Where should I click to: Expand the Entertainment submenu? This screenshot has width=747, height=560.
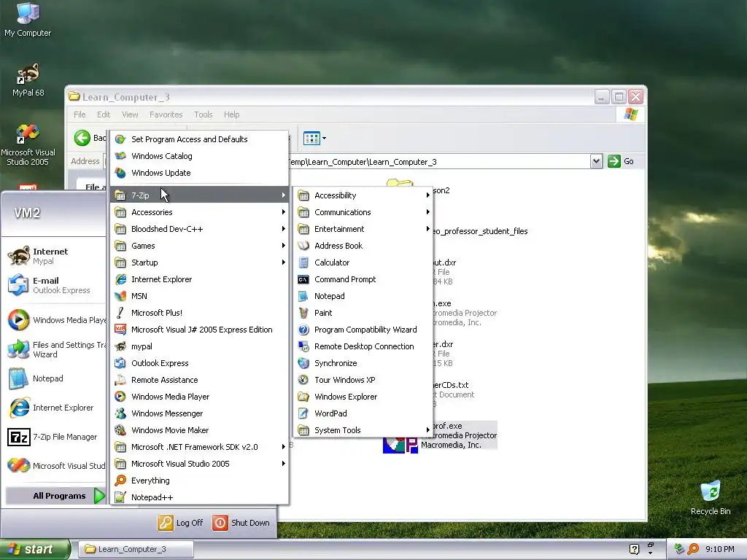363,229
